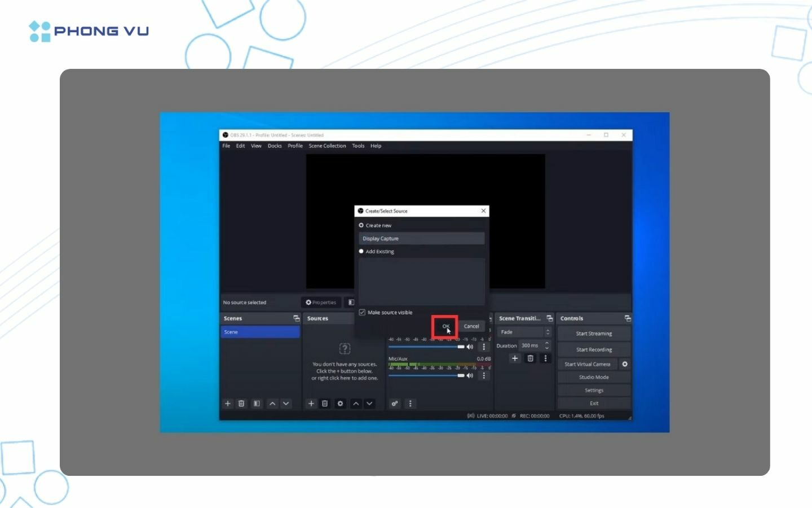Add a new source using the plus icon
Image resolution: width=812 pixels, height=508 pixels.
point(311,404)
